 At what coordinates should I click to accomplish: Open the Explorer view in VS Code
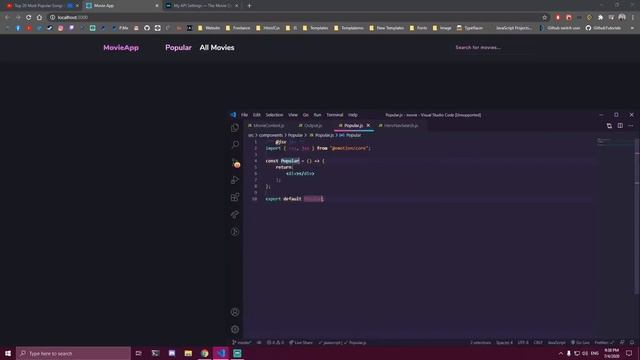(x=235, y=128)
